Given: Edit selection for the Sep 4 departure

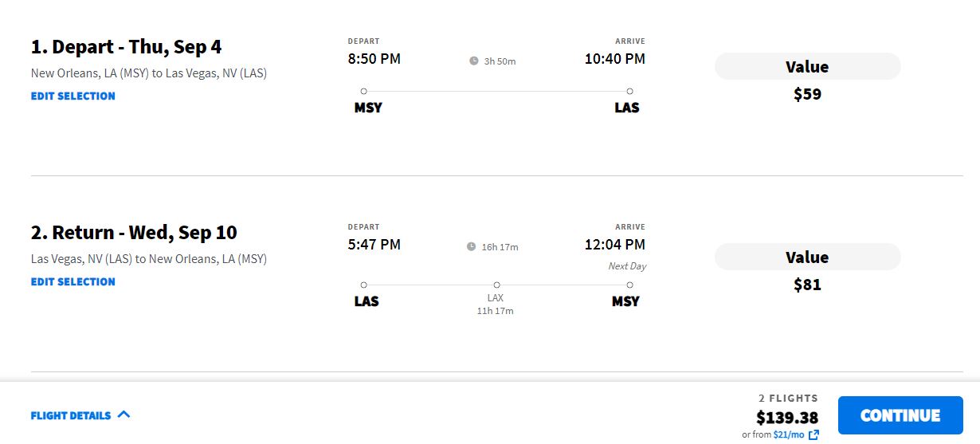Looking at the screenshot, I should pyautogui.click(x=73, y=96).
